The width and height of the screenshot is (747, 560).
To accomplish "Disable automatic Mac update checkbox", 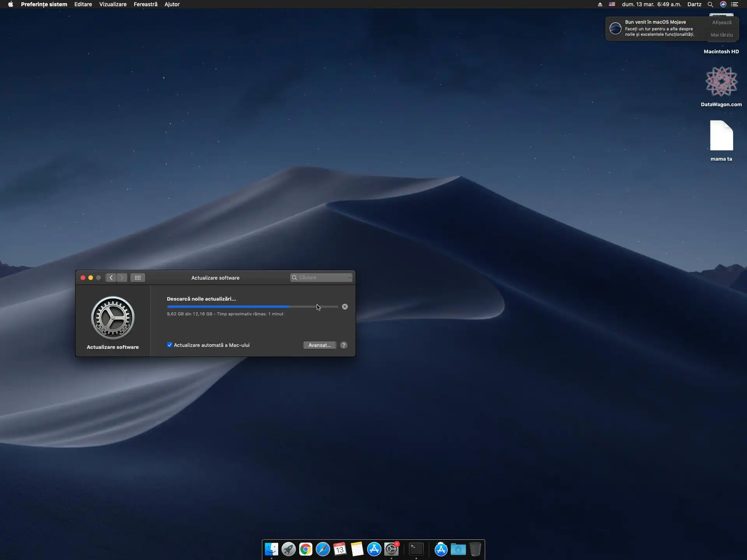I will pyautogui.click(x=170, y=345).
